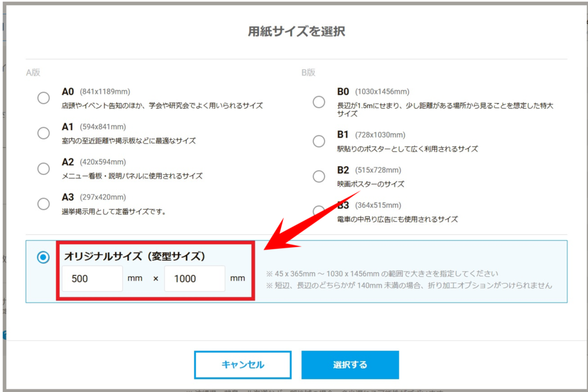Viewport: 588px width, 392px height.
Task: Select the A3 (297x420mm) radio button
Action: [x=43, y=204]
